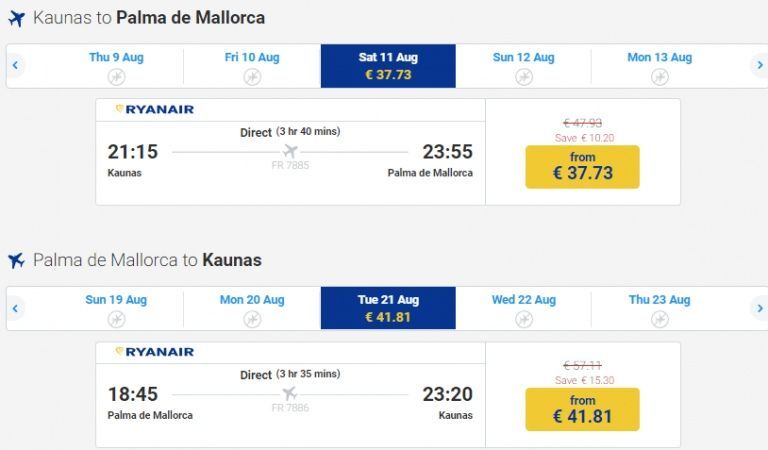768x450 pixels.
Task: Click the no-flight icon under Mon 20 Aug
Action: point(252,319)
